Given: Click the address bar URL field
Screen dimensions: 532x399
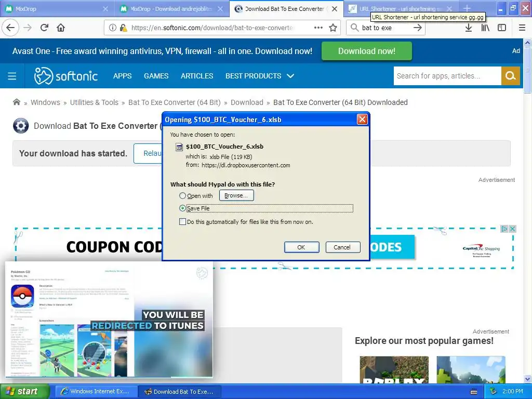Looking at the screenshot, I should [x=212, y=28].
